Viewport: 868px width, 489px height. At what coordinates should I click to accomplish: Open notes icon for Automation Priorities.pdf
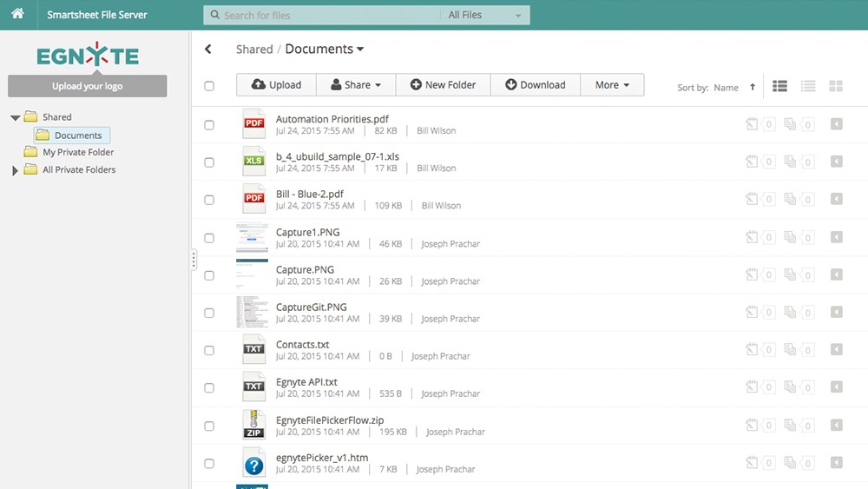click(752, 124)
